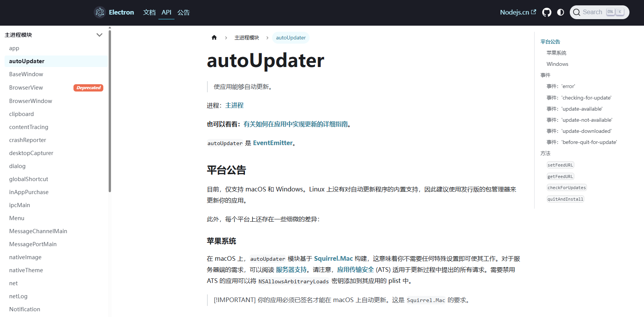Image resolution: width=644 pixels, height=317 pixels.
Task: Jump to checkForUpdates method
Action: pyautogui.click(x=567, y=188)
